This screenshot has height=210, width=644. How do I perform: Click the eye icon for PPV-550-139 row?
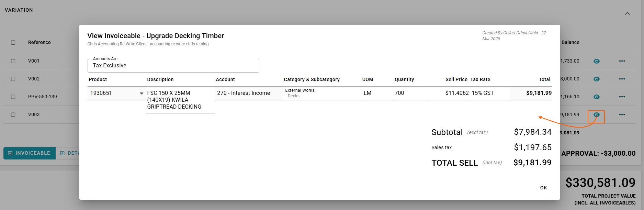(x=596, y=97)
